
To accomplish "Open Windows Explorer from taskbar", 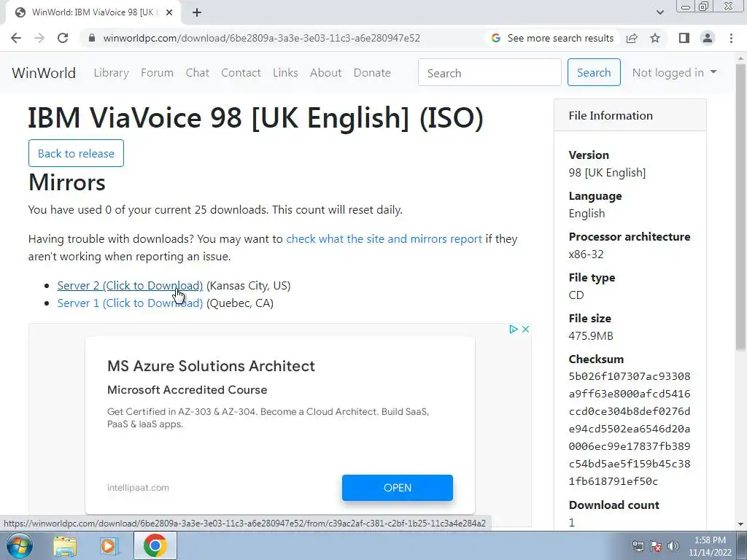I will point(65,546).
